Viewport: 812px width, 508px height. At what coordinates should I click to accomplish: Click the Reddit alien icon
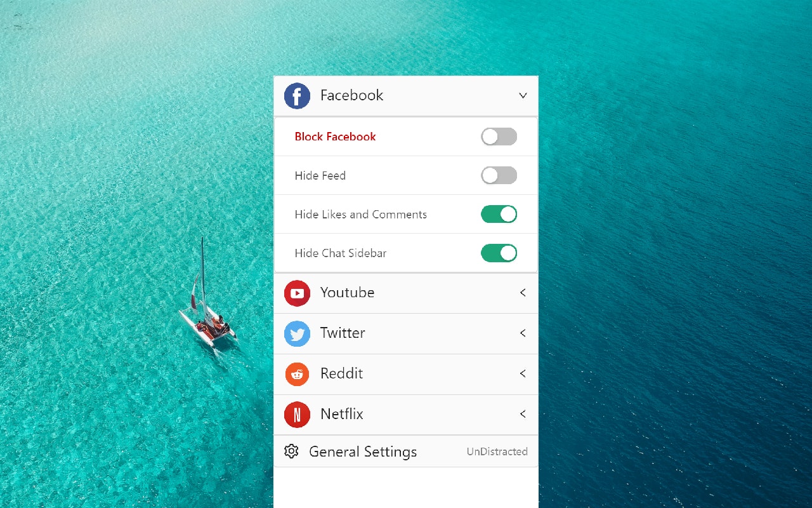tap(297, 374)
